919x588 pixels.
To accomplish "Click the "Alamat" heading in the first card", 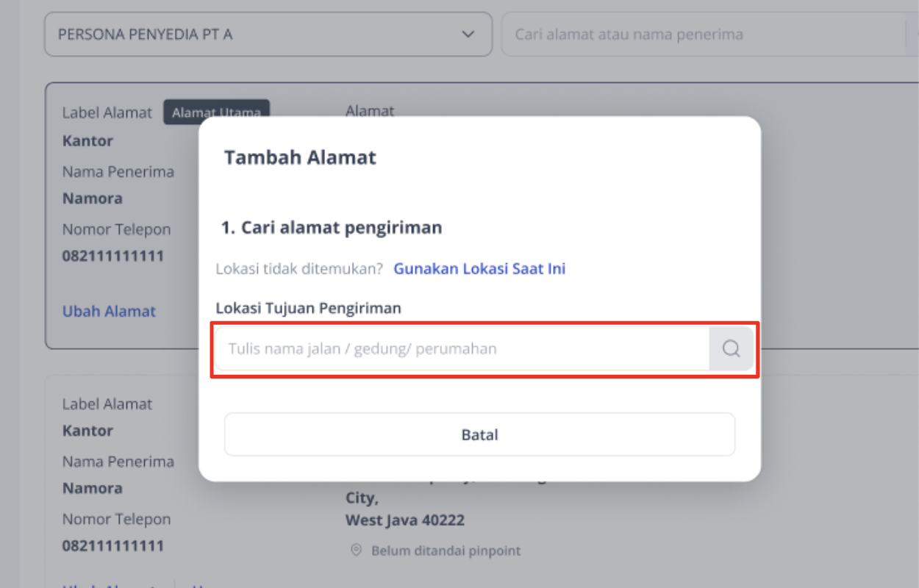I will pyautogui.click(x=370, y=111).
